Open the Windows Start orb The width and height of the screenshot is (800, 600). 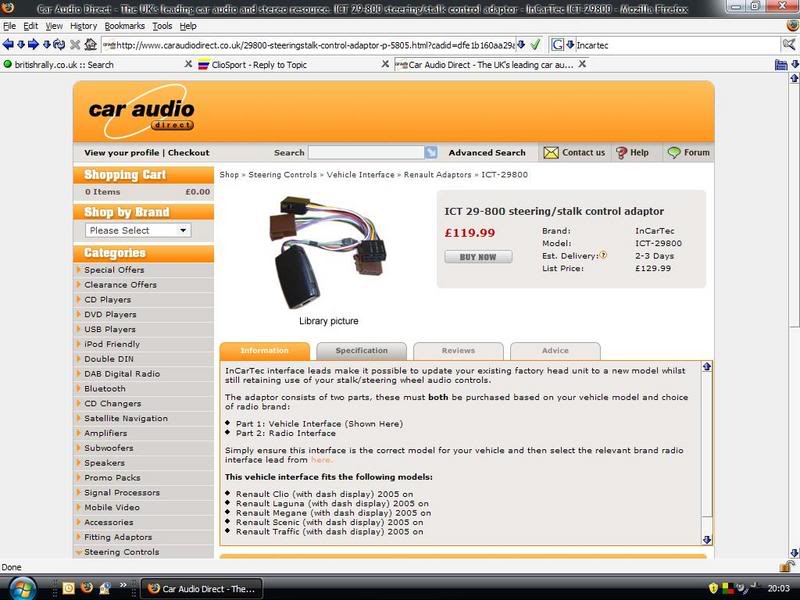point(21,587)
